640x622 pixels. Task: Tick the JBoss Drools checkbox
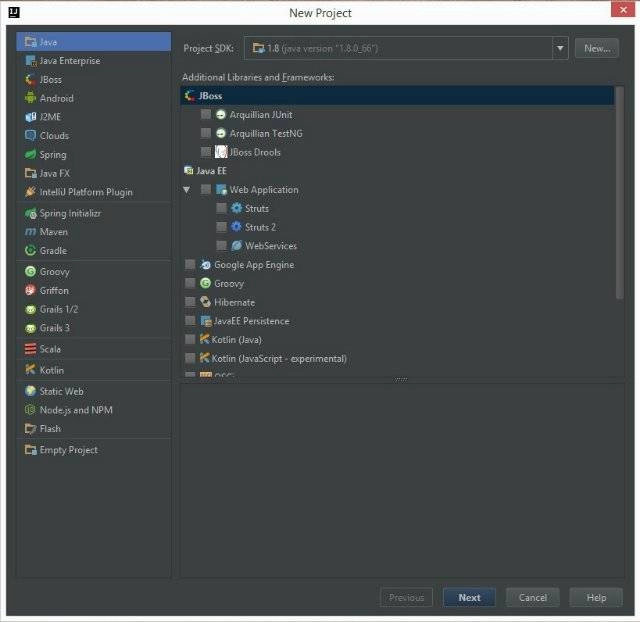206,152
